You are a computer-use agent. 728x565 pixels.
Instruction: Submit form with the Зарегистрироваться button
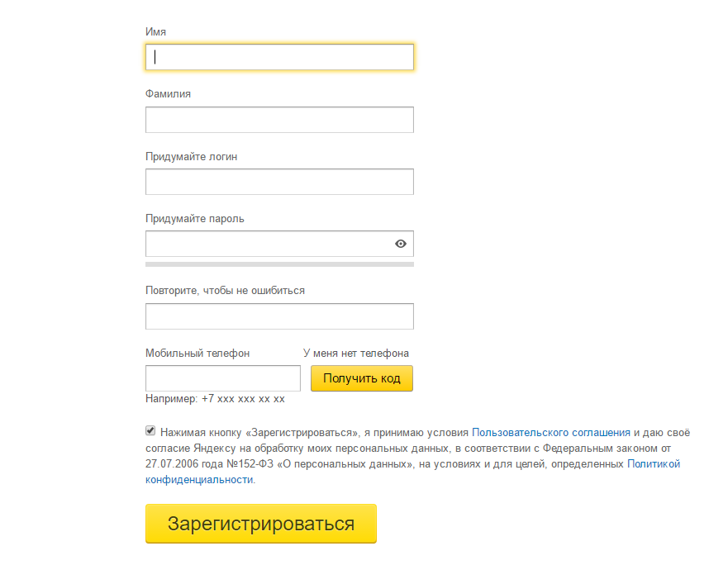pyautogui.click(x=261, y=524)
